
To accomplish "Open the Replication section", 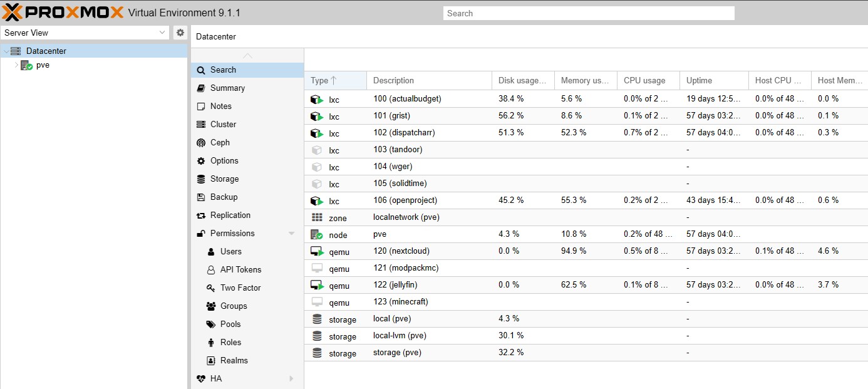I will 247,215.
